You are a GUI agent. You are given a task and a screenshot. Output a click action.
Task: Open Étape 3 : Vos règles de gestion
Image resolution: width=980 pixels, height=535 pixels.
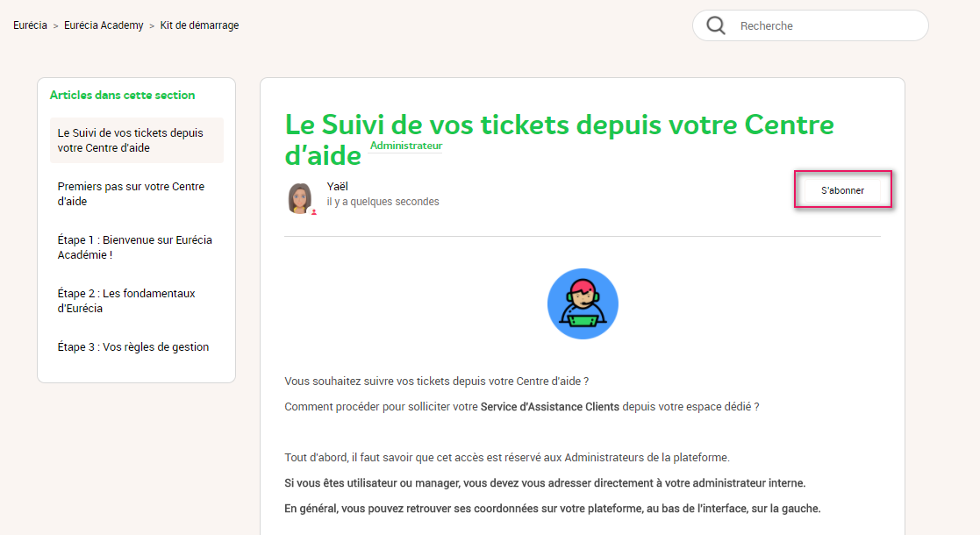(133, 347)
